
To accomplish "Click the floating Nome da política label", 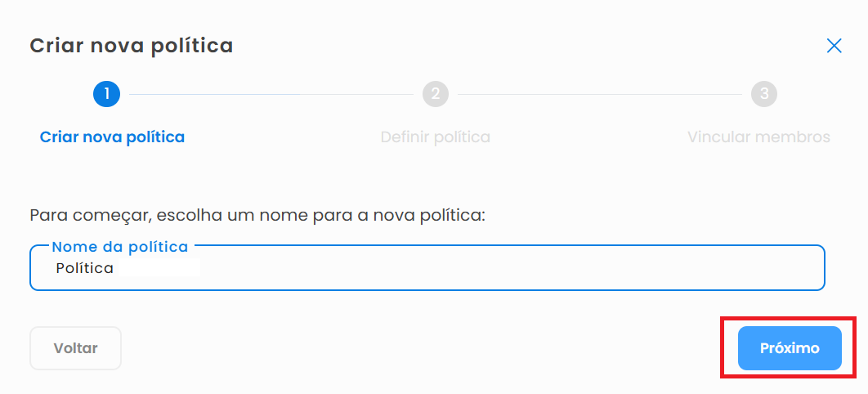I will (120, 246).
